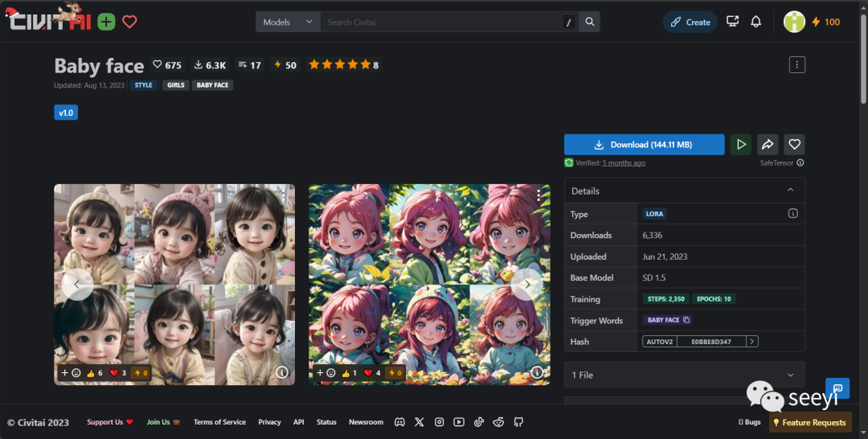Open Newsroom footer link
Viewport: 868px width, 439px height.
366,422
